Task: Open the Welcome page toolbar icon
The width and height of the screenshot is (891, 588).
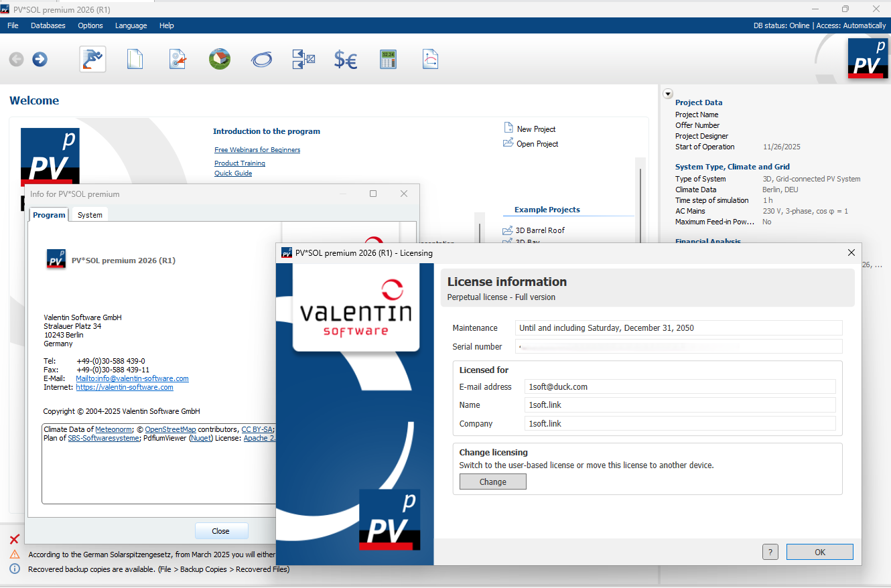Action: (x=92, y=60)
